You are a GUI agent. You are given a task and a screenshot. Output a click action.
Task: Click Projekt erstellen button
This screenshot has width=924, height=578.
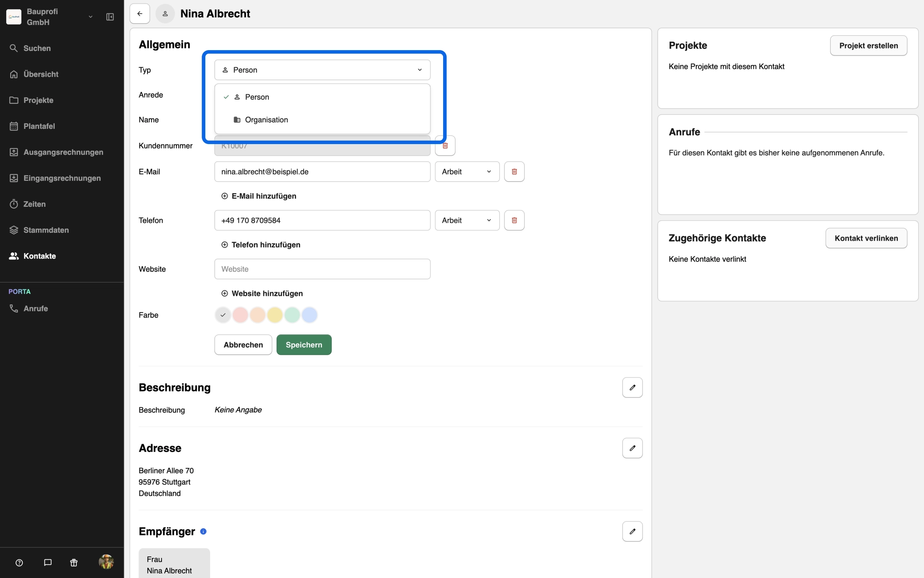(868, 46)
